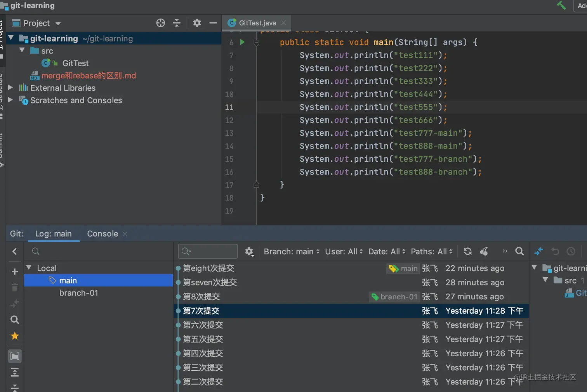Select commit 第8次提交
Screen dimensions: 587x392
(x=351, y=297)
